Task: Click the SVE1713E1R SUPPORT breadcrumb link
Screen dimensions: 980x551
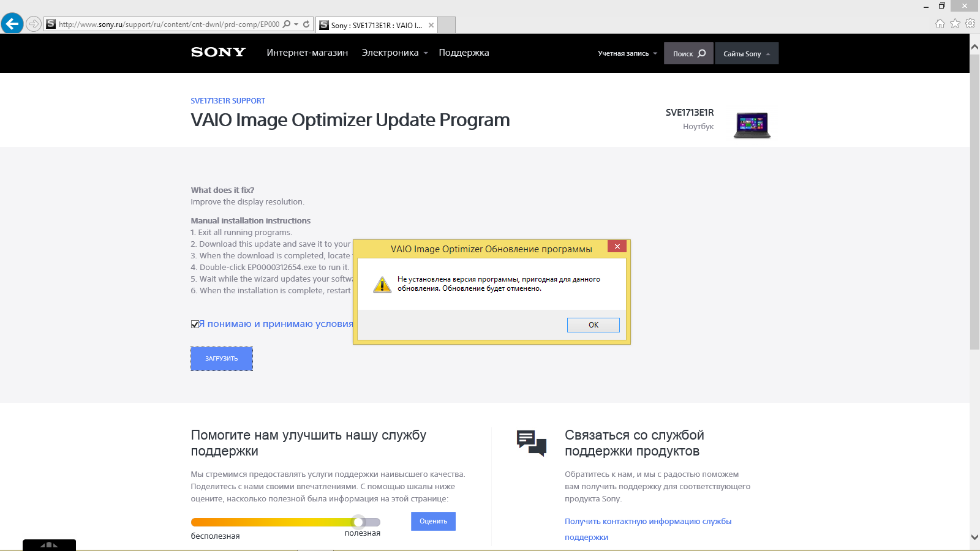Action: (x=228, y=101)
